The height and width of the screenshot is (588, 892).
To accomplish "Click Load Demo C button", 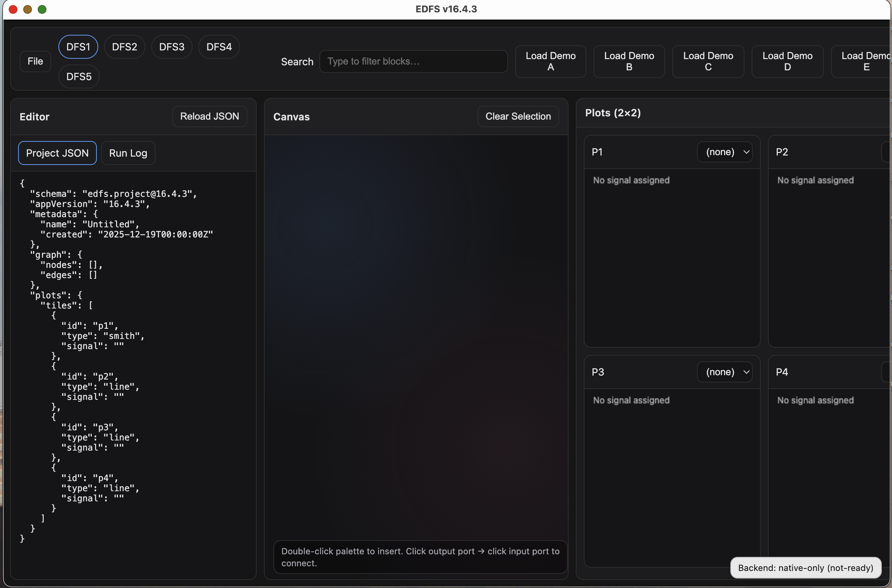I will 707,62.
